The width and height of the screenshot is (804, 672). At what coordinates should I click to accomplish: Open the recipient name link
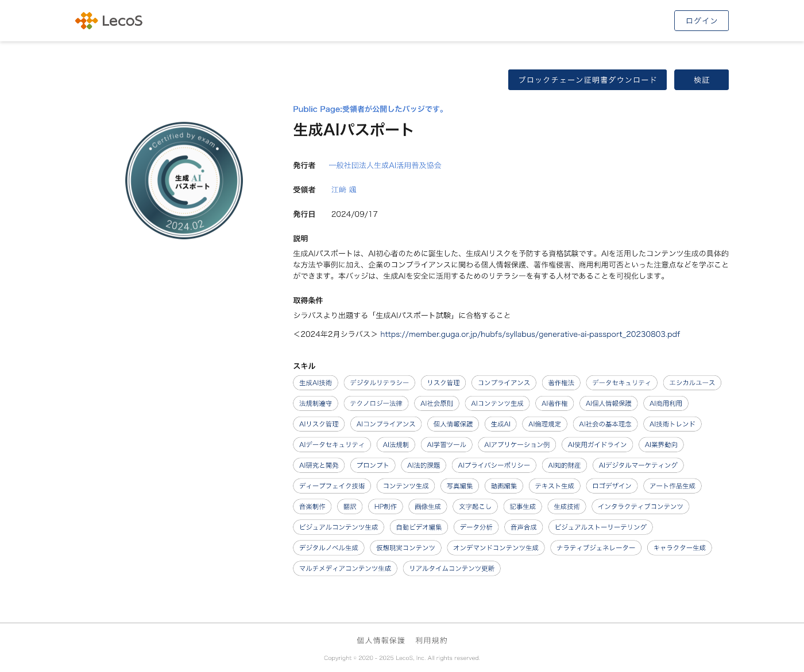tap(343, 189)
